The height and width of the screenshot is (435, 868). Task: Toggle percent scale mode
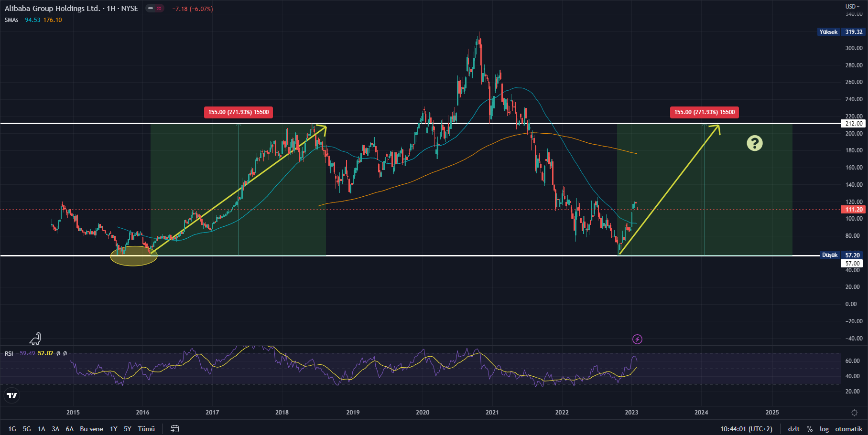coord(809,429)
